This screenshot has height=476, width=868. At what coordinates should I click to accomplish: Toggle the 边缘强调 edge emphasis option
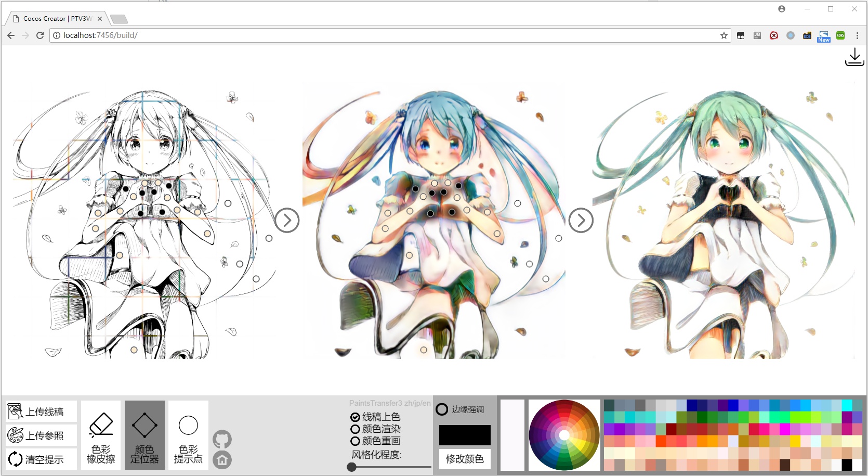click(x=460, y=409)
